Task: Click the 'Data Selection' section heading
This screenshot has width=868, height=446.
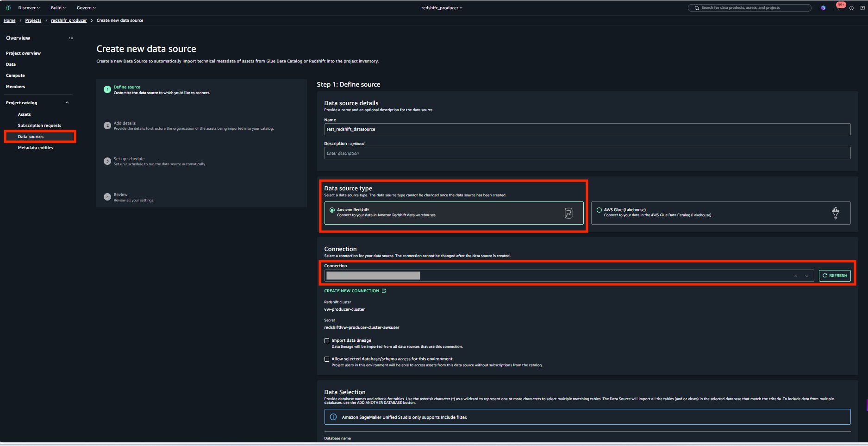Action: tap(345, 392)
